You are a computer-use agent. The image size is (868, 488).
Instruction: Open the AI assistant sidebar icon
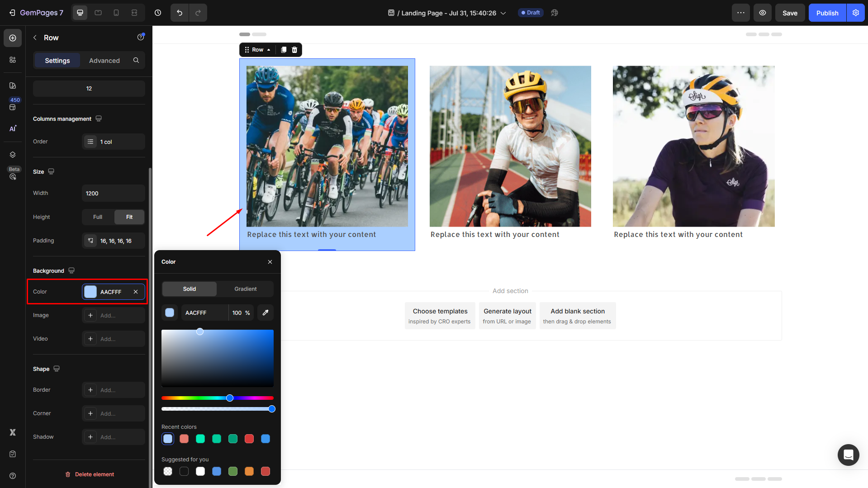click(13, 128)
